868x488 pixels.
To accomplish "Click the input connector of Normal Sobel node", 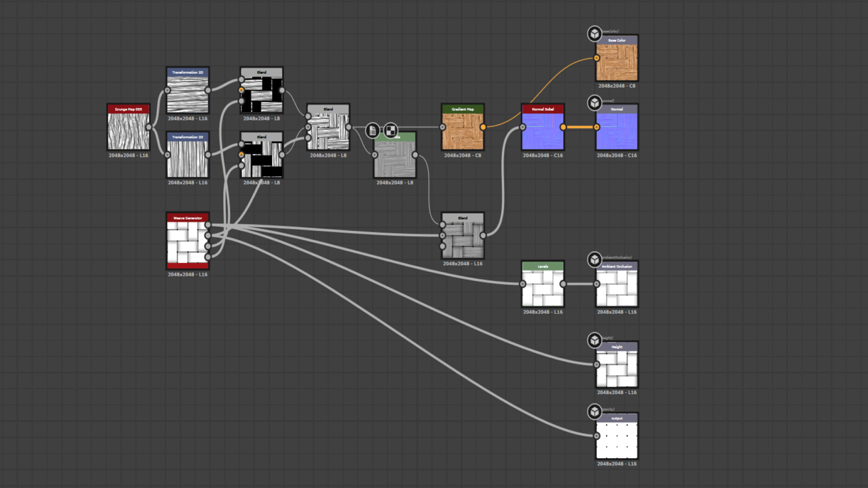I will (x=522, y=127).
